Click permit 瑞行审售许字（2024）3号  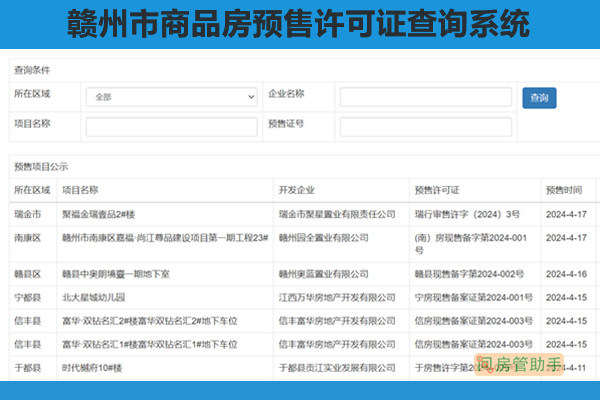coord(467,214)
